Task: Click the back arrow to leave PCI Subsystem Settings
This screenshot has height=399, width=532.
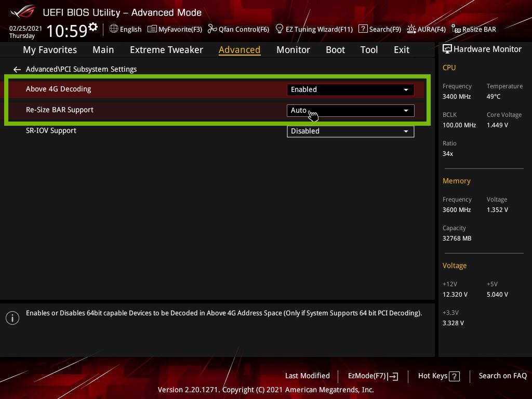Action: point(17,69)
